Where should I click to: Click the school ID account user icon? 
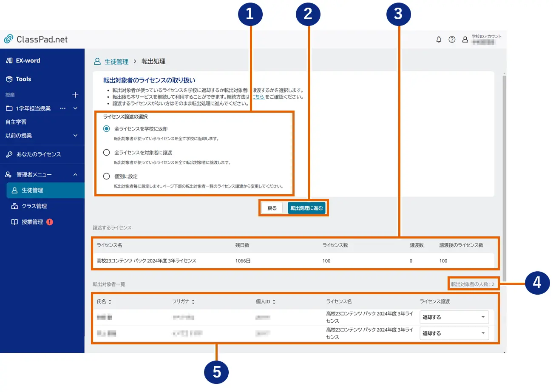(x=465, y=40)
